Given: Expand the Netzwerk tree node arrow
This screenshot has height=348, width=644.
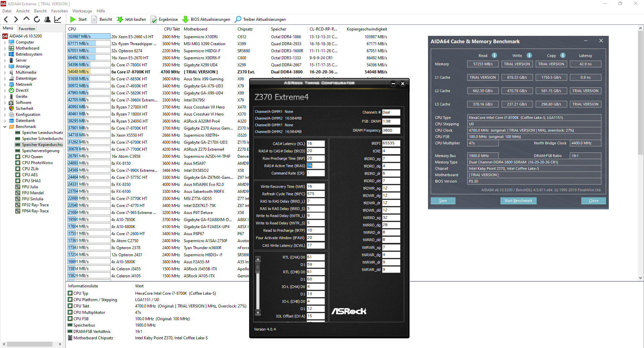Looking at the screenshot, I should tap(5, 84).
